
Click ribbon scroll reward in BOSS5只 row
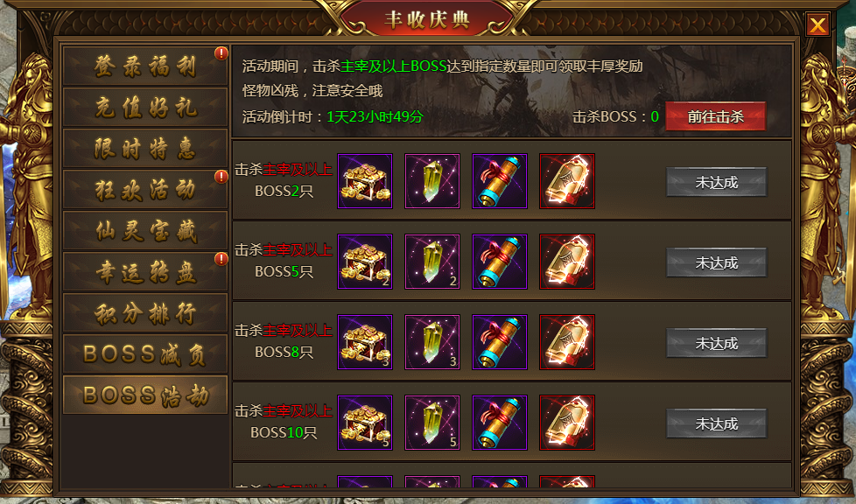pos(500,262)
